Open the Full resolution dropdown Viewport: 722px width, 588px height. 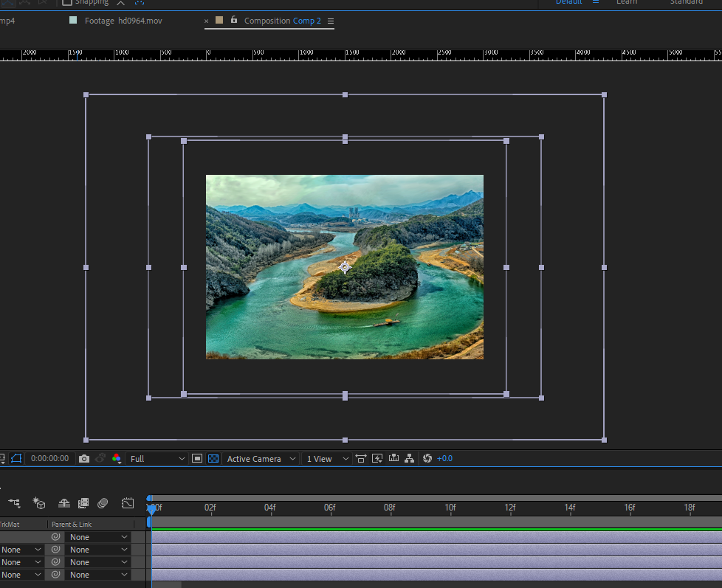(x=157, y=459)
